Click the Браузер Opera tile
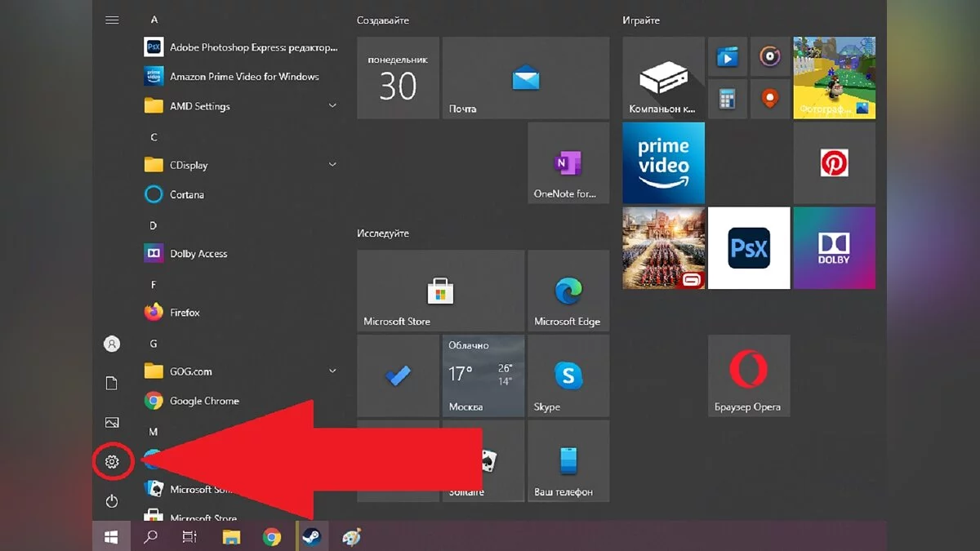The image size is (980, 551). click(748, 375)
